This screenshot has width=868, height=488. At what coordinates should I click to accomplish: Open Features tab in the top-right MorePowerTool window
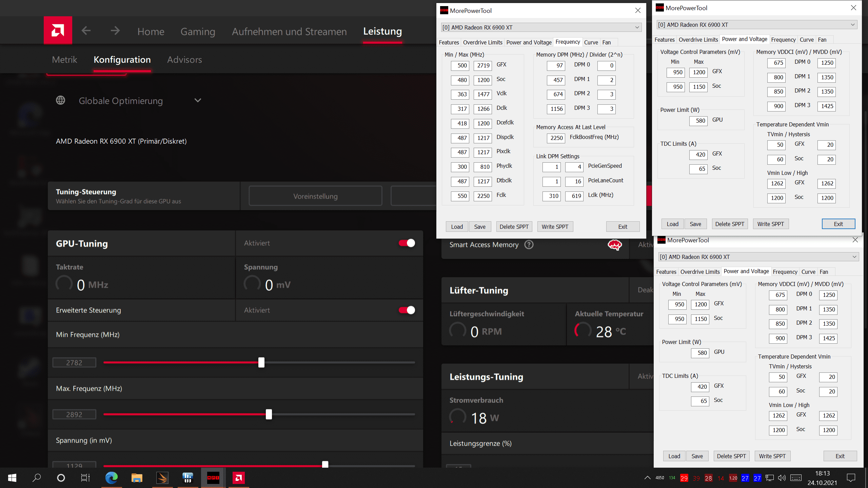coord(664,40)
